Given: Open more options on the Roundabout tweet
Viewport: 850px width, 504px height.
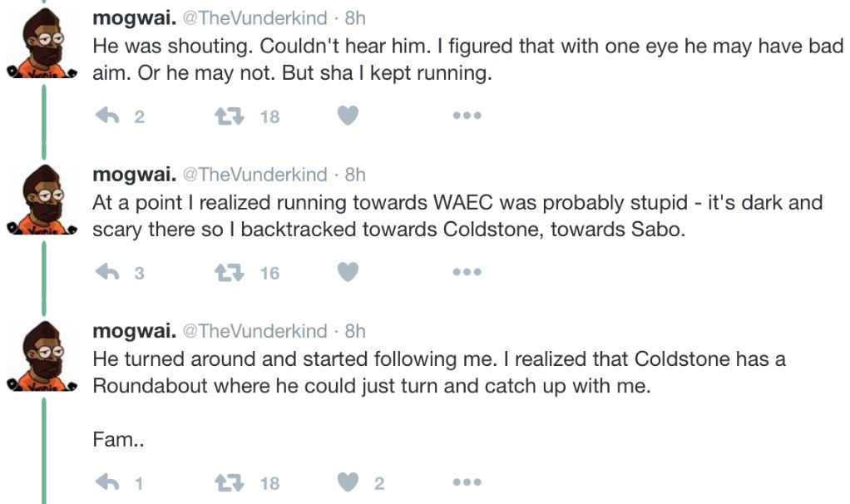Looking at the screenshot, I should [467, 482].
